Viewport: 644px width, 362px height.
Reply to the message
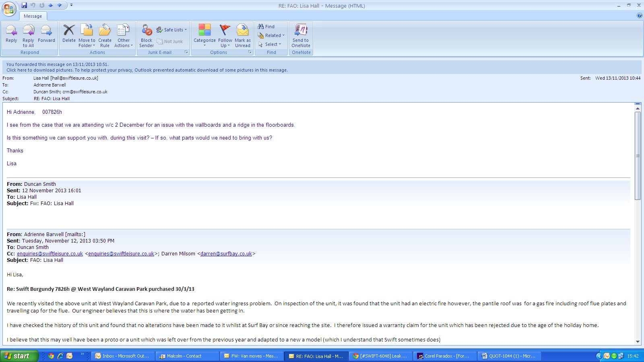point(11,34)
